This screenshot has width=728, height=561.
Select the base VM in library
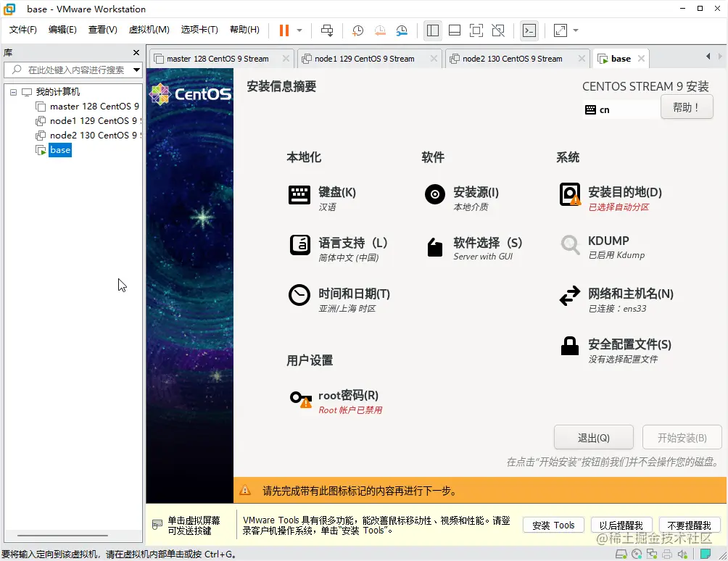coord(60,150)
